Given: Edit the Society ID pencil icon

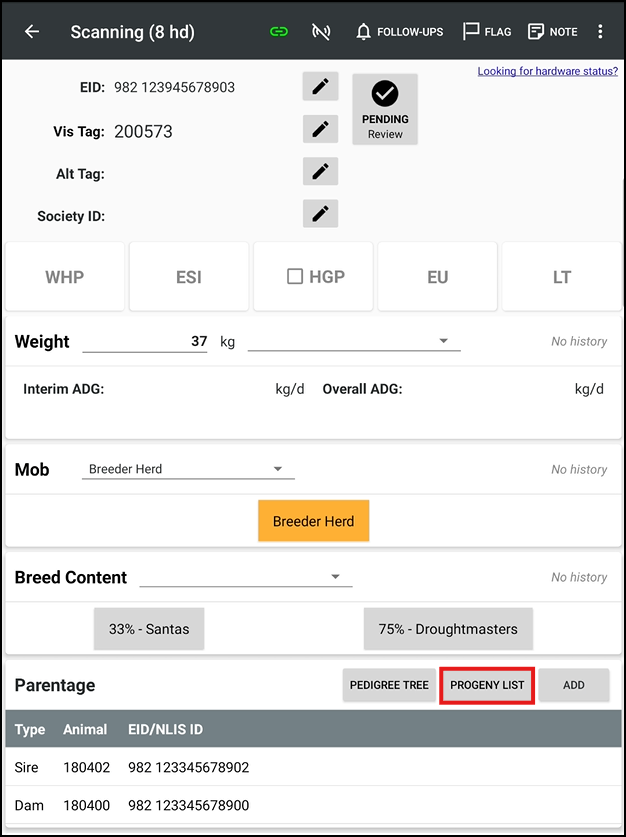Looking at the screenshot, I should click(320, 214).
